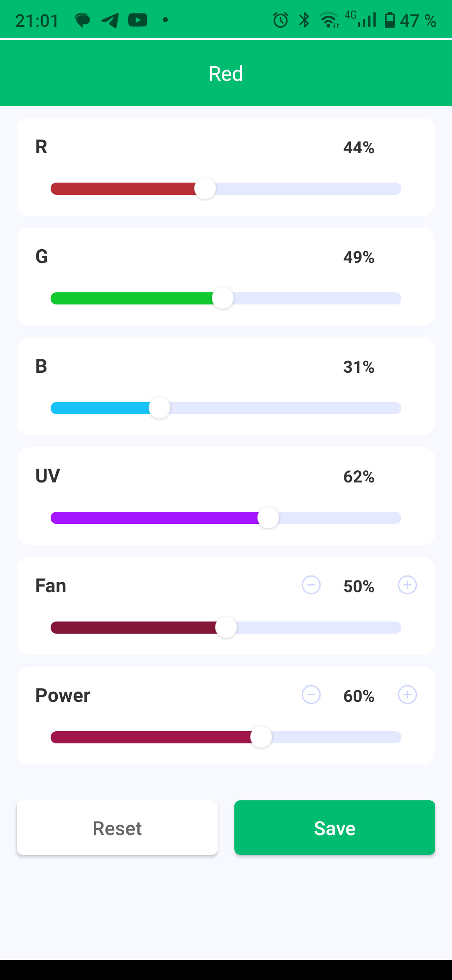Decrease Power with the minus icon

(311, 695)
